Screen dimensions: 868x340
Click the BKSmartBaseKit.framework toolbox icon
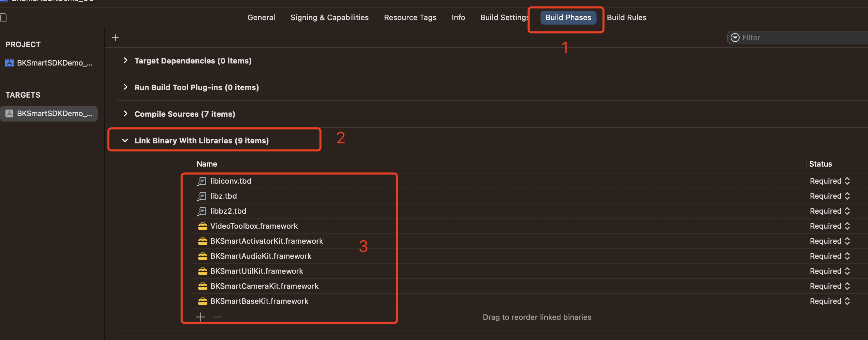click(202, 301)
